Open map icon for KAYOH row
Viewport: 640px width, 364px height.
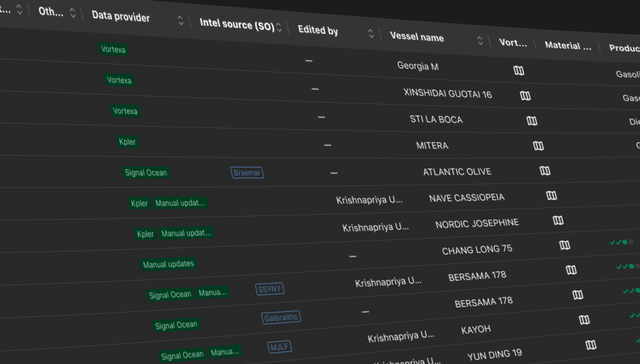pyautogui.click(x=584, y=320)
